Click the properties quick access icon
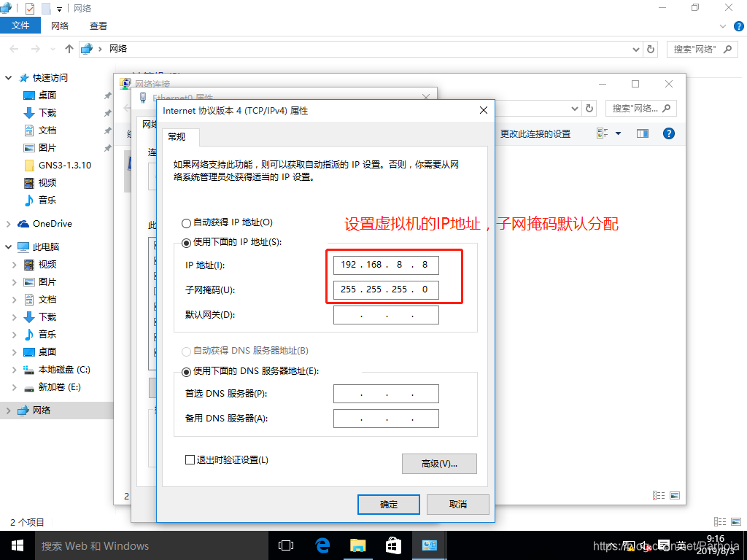The image size is (747, 560). [29, 8]
